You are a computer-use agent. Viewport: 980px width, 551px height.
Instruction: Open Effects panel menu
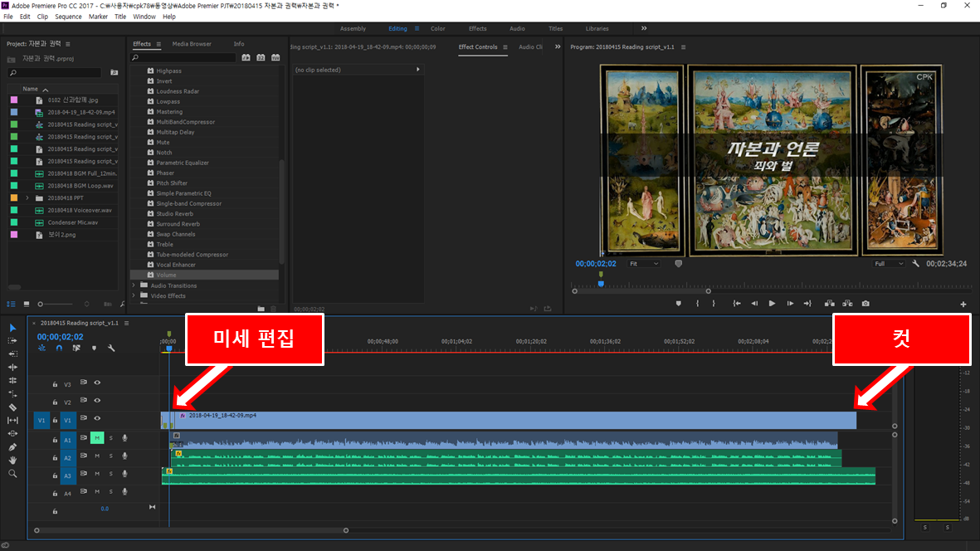[158, 44]
